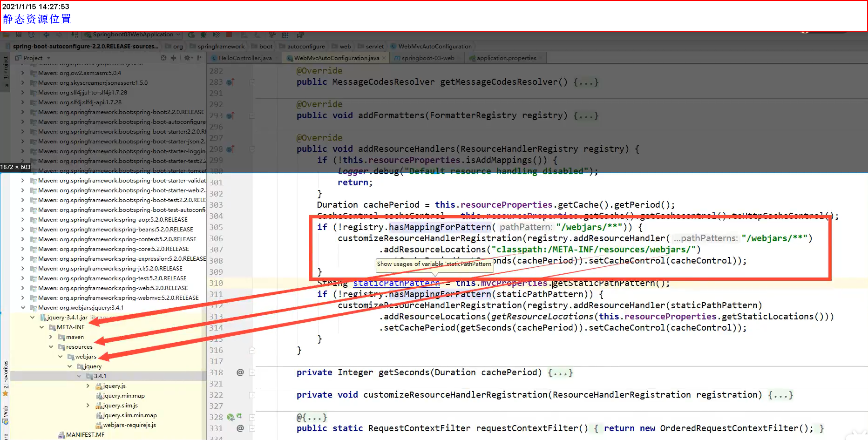Open the Web side tool window tab
Viewport: 868px width, 440px height.
6,414
